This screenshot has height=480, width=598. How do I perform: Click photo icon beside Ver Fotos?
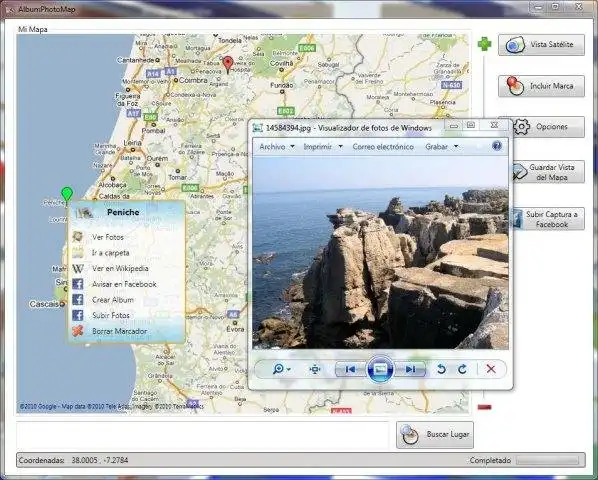[x=78, y=237]
